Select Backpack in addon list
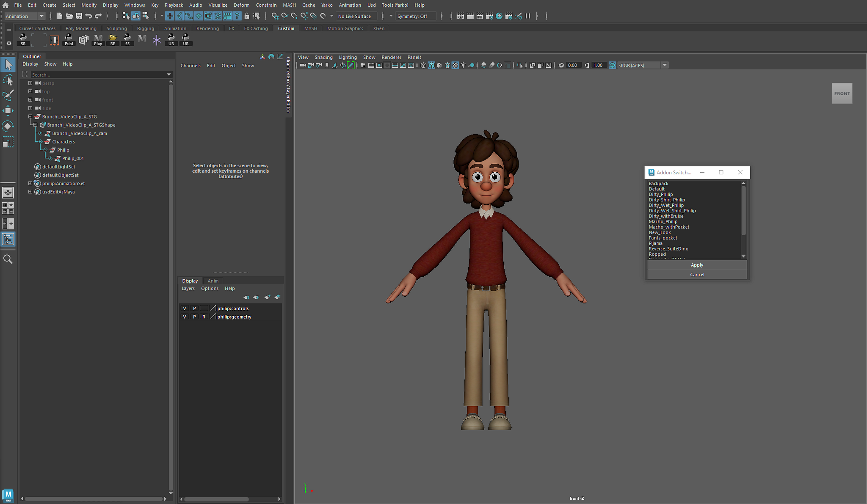This screenshot has width=867, height=504. pyautogui.click(x=658, y=184)
